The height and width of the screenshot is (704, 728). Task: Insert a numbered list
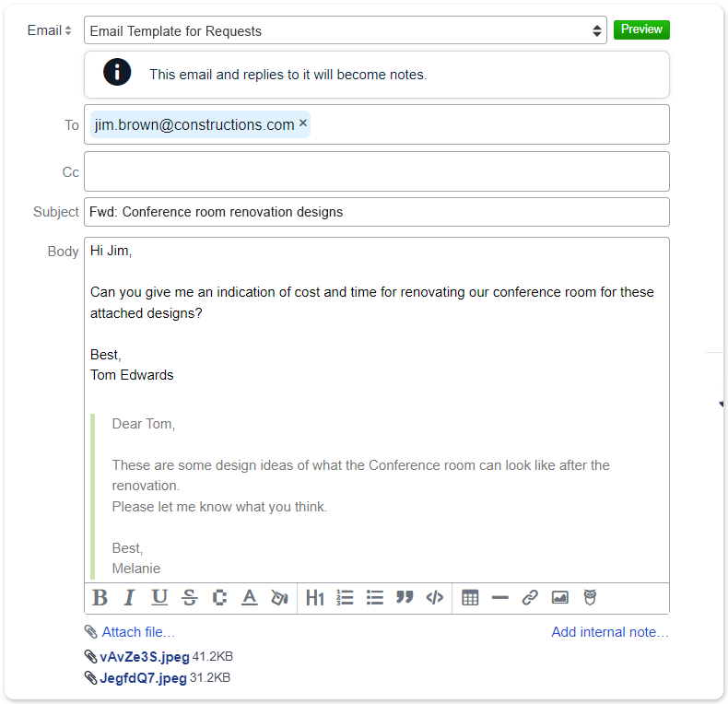345,598
